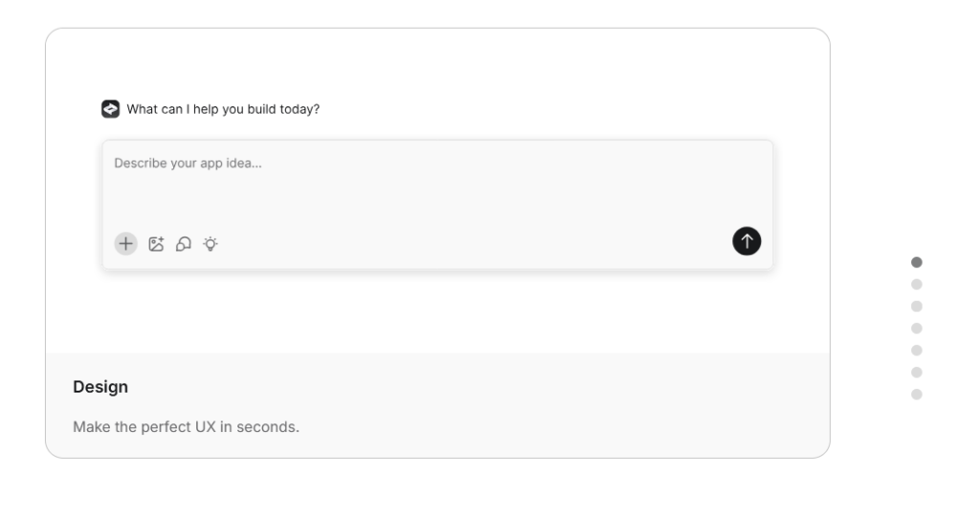Viewport: 980px width, 520px height.
Task: Send prompt with black arrow button
Action: pyautogui.click(x=746, y=241)
